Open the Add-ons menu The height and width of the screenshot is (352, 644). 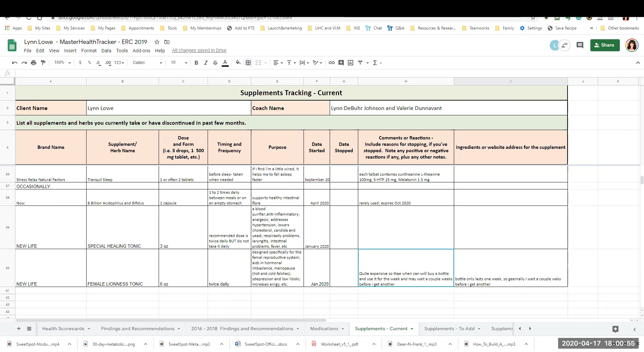tap(141, 51)
